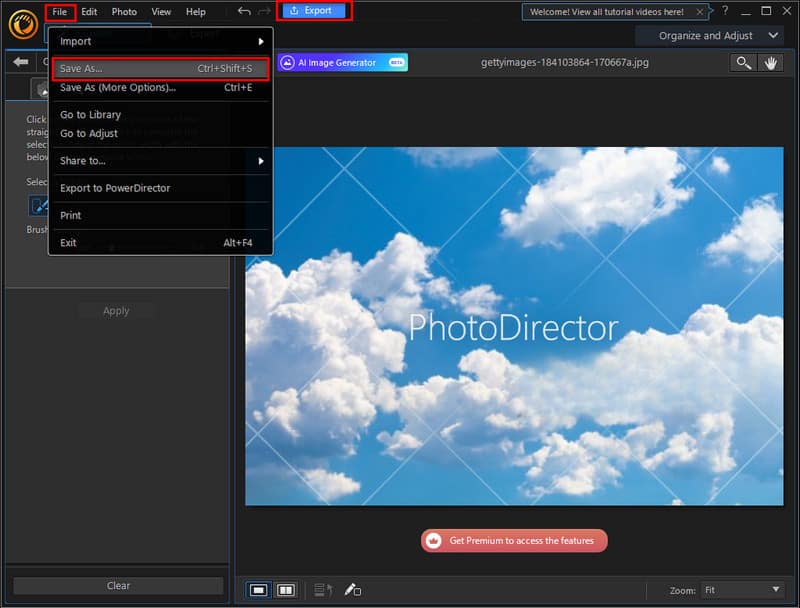Select Go to Adjust menu entry
Screen dimensions: 800x608
160,134
